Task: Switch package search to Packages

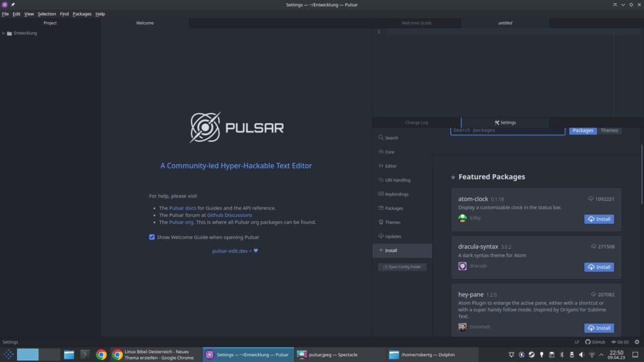Action: (583, 131)
